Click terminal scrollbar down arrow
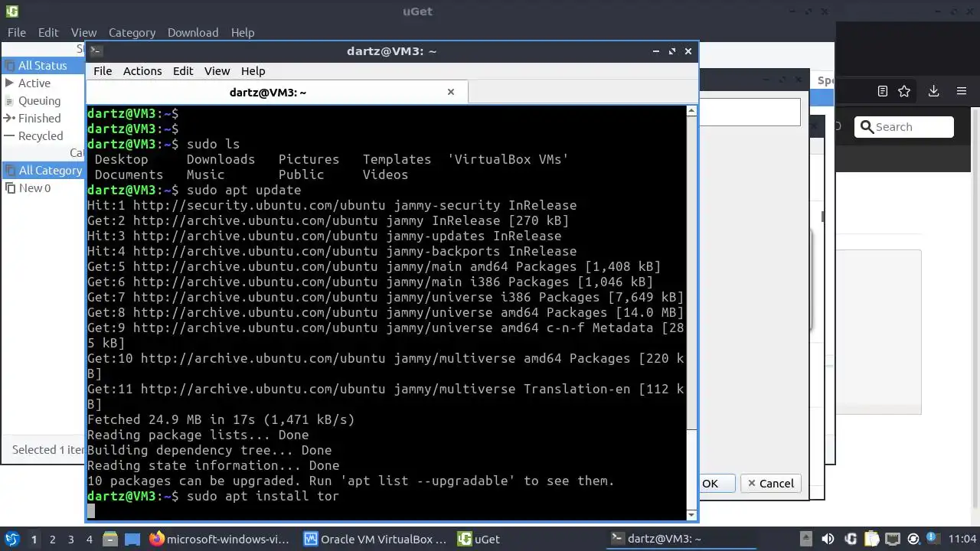The image size is (980, 551). [x=692, y=514]
